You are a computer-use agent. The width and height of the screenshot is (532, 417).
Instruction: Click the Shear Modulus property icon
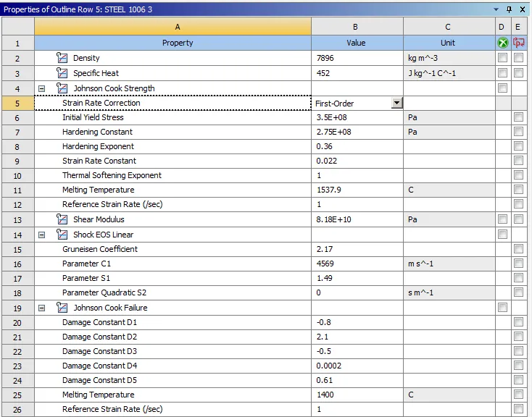[x=62, y=219]
